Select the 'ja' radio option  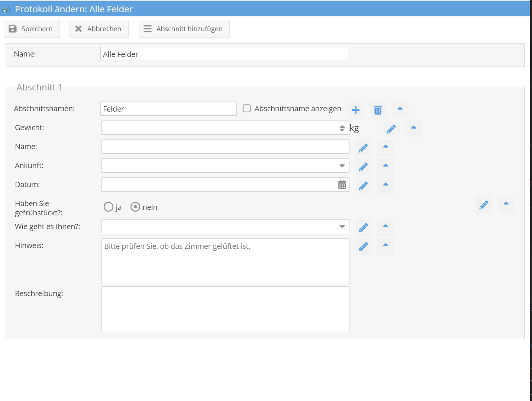109,207
